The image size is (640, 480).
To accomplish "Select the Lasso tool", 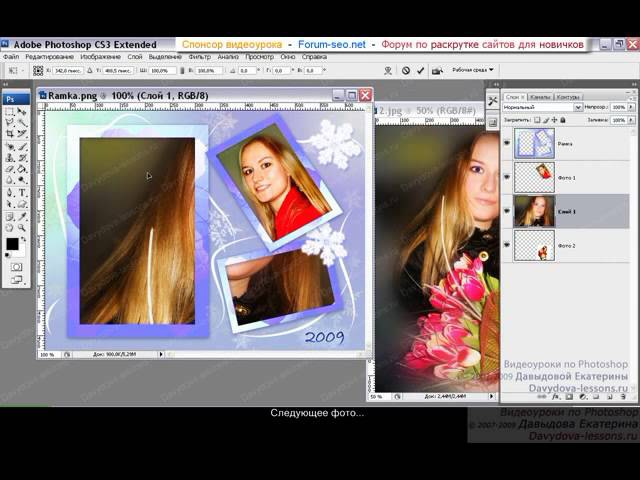I will tap(10, 122).
